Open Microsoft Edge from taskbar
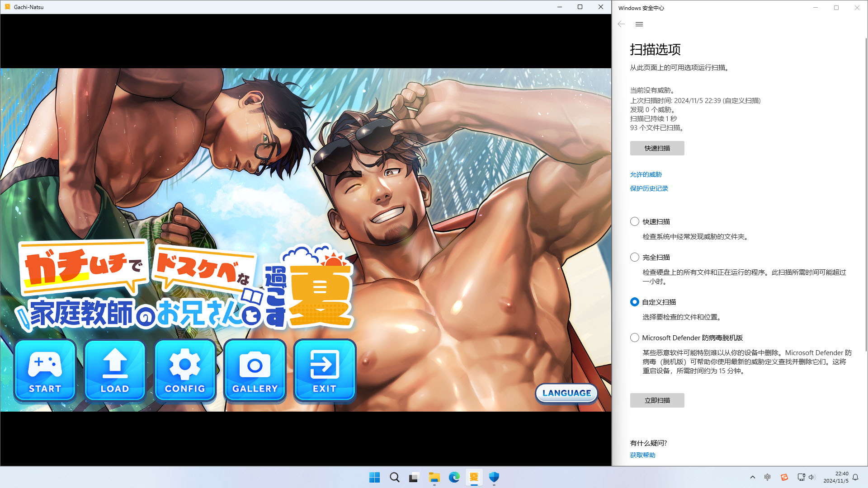Image resolution: width=868 pixels, height=488 pixels. pos(454,477)
